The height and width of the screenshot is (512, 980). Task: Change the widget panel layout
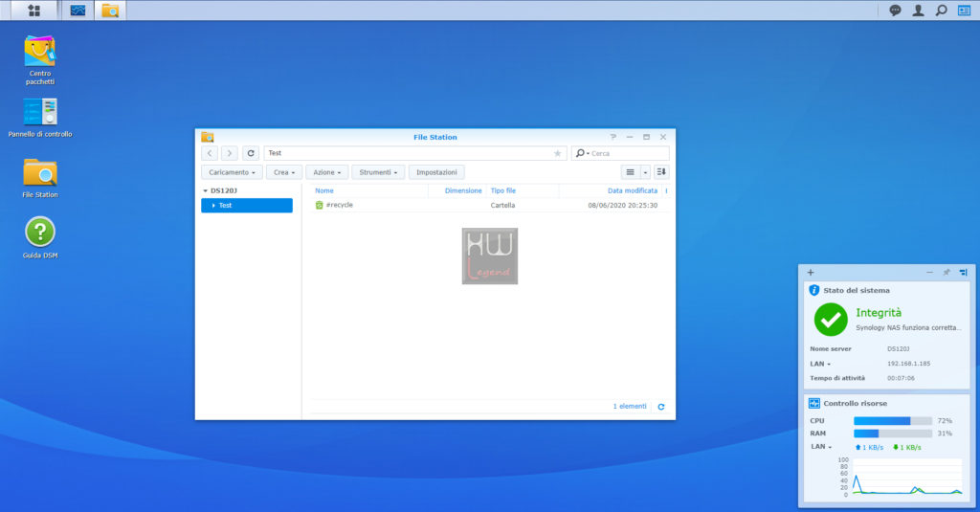[963, 272]
